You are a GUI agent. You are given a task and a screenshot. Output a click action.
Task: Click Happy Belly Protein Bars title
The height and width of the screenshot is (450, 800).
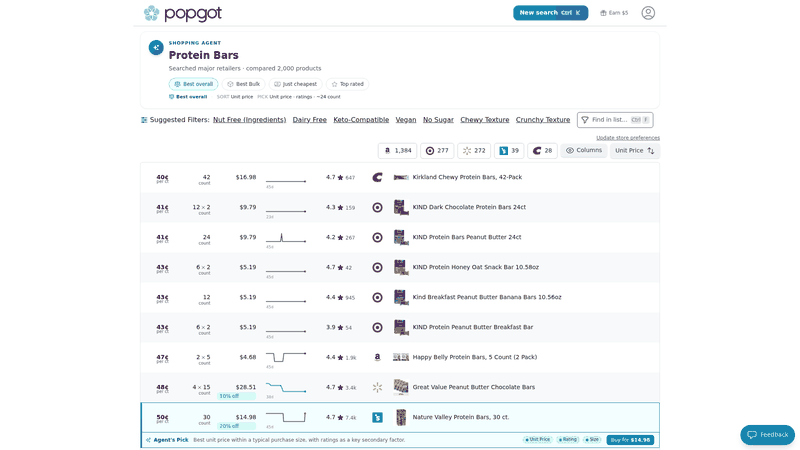click(x=474, y=358)
